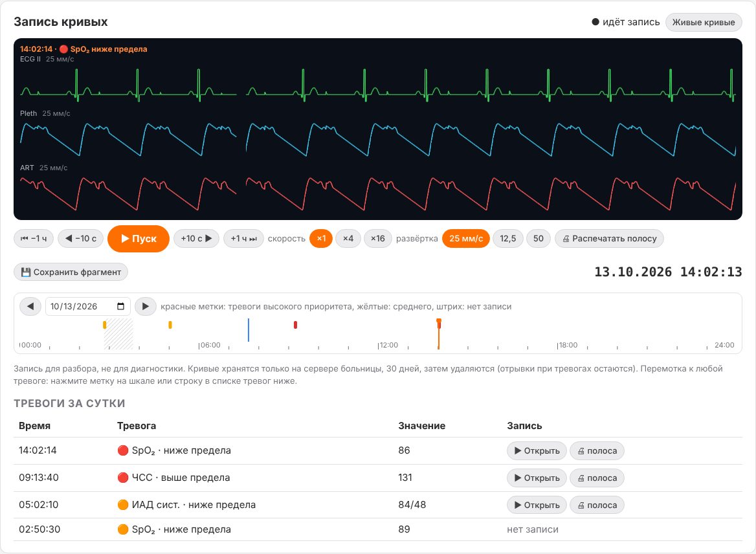This screenshot has width=756, height=554.
Task: Jump forward one hour with +1 ч
Action: pos(243,239)
